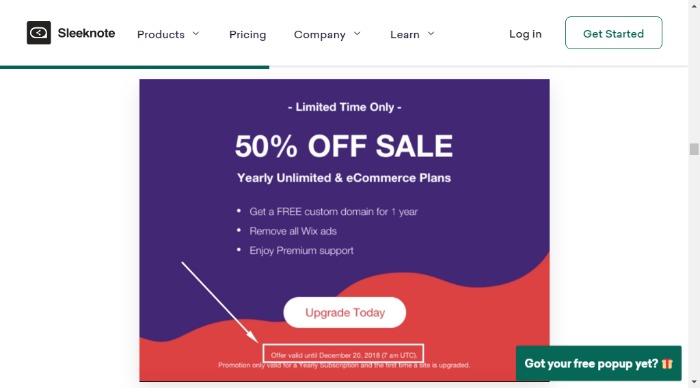700x388 pixels.
Task: Go to the Pricing page
Action: (x=247, y=34)
